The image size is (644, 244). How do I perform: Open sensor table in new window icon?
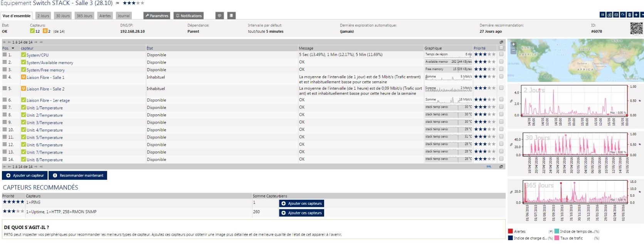[x=501, y=42]
